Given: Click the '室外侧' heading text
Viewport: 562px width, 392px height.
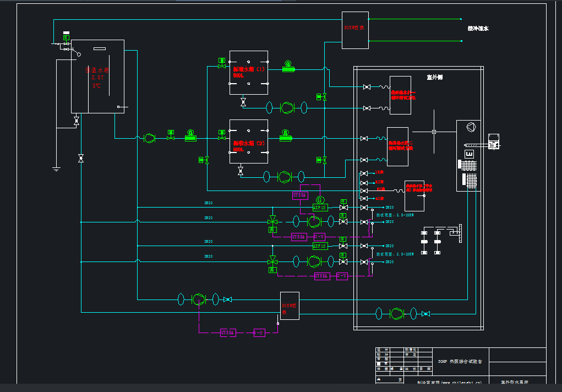Looking at the screenshot, I should coord(434,77).
